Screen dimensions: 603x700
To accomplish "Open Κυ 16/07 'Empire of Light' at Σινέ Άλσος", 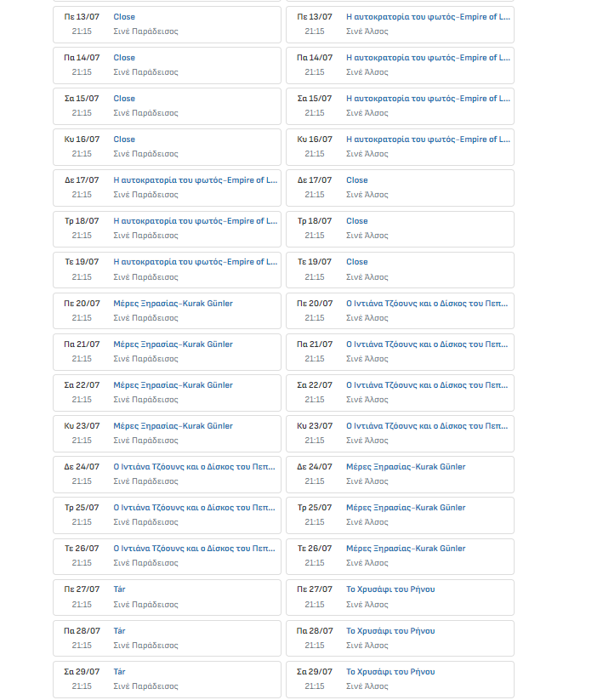I will click(x=428, y=139).
